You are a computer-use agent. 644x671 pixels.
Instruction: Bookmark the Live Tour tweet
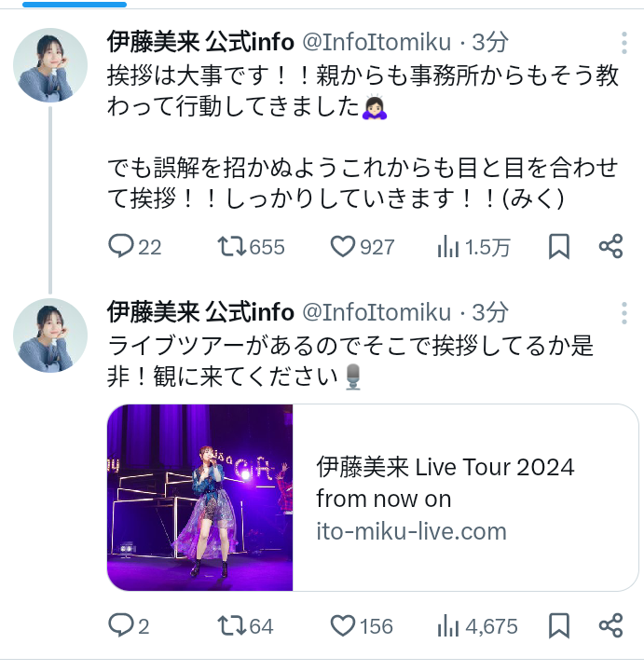tap(558, 625)
